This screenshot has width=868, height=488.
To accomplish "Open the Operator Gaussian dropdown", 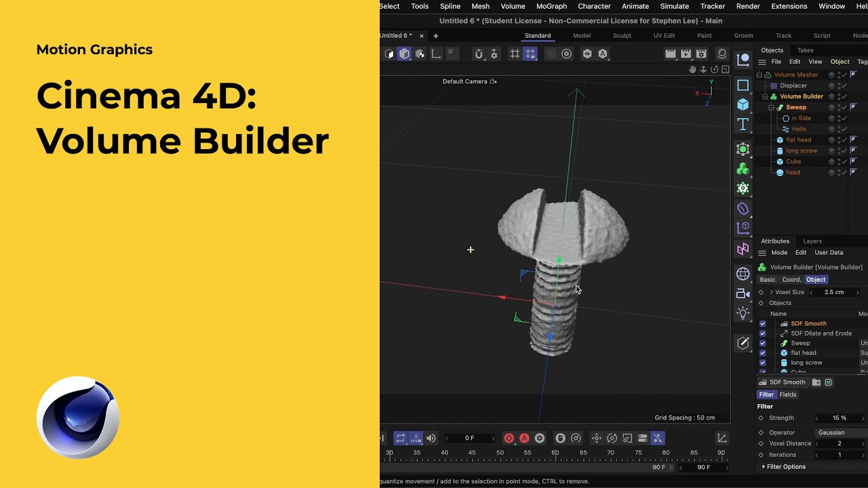I will tap(841, 432).
